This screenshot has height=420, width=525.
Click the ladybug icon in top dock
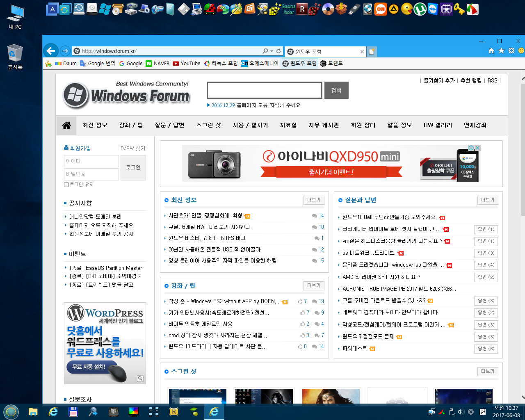pos(210,9)
